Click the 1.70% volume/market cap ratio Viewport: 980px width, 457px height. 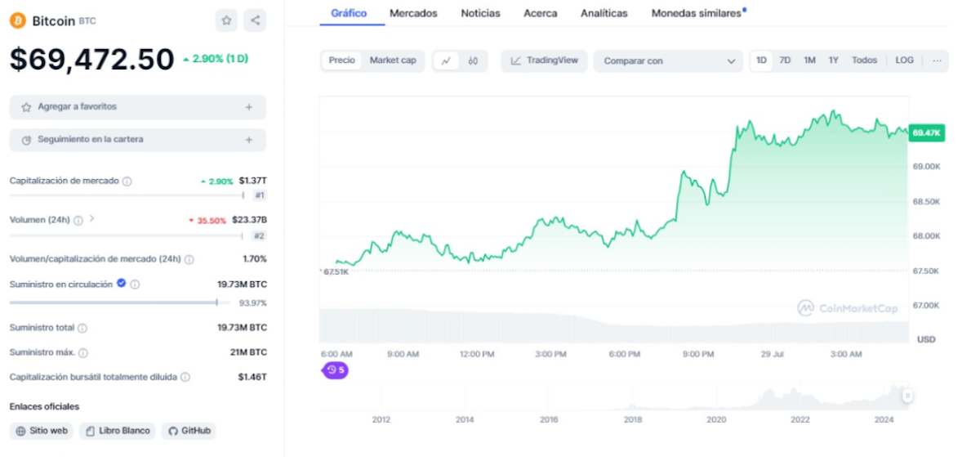coord(255,259)
